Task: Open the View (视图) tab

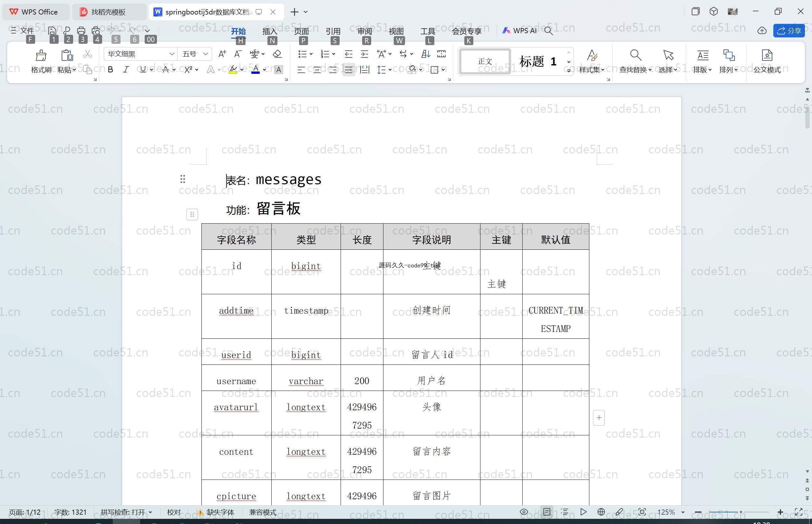Action: pyautogui.click(x=396, y=31)
